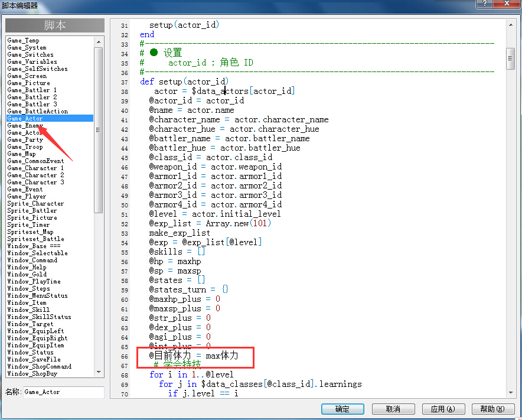Screen dimensions: 522x420
Task: Open the Game_Player script
Action: point(27,197)
